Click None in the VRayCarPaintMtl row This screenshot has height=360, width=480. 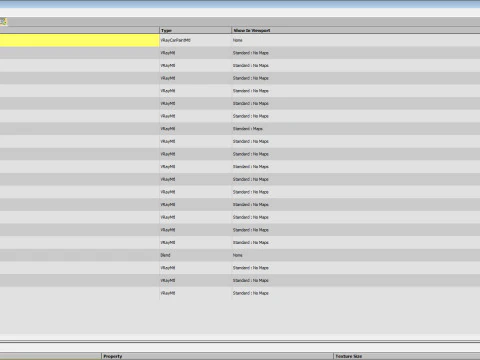(238, 40)
